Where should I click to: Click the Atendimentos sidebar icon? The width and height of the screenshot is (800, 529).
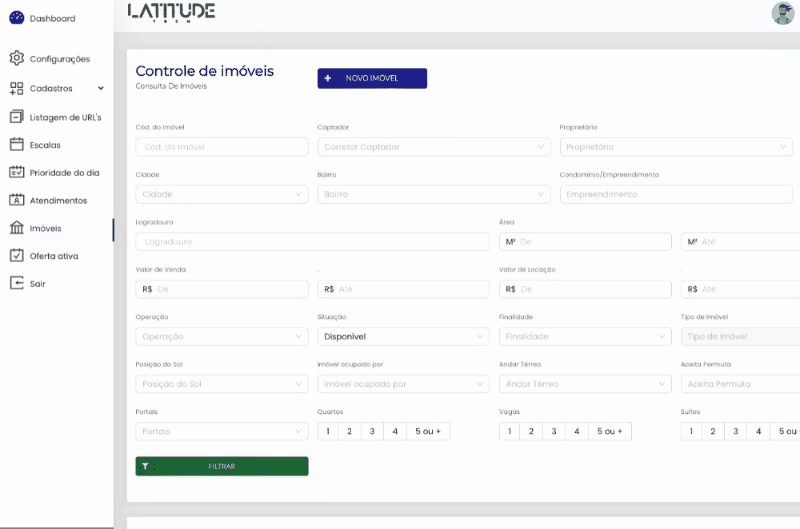16,200
